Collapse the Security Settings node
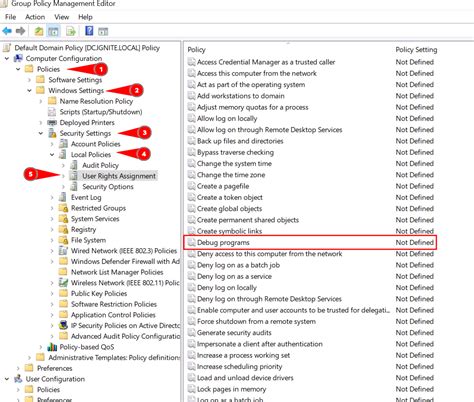The height and width of the screenshot is (402, 474). point(41,133)
